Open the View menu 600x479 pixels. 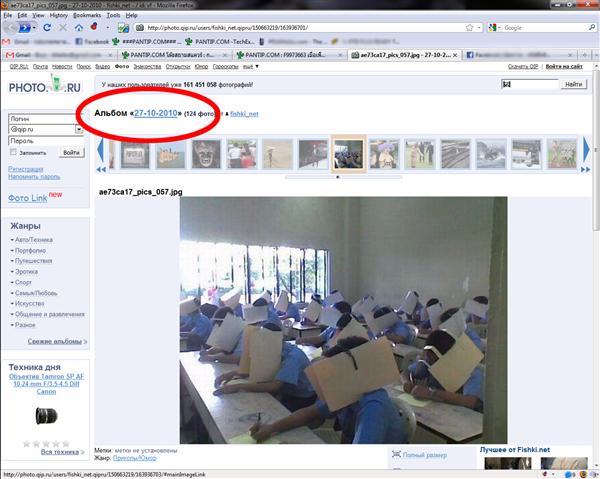[x=38, y=15]
